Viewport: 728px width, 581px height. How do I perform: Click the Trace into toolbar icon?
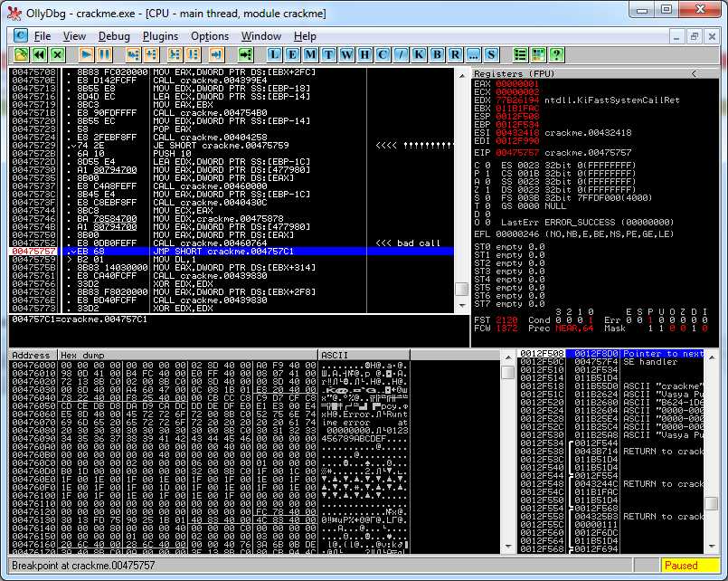(x=175, y=55)
